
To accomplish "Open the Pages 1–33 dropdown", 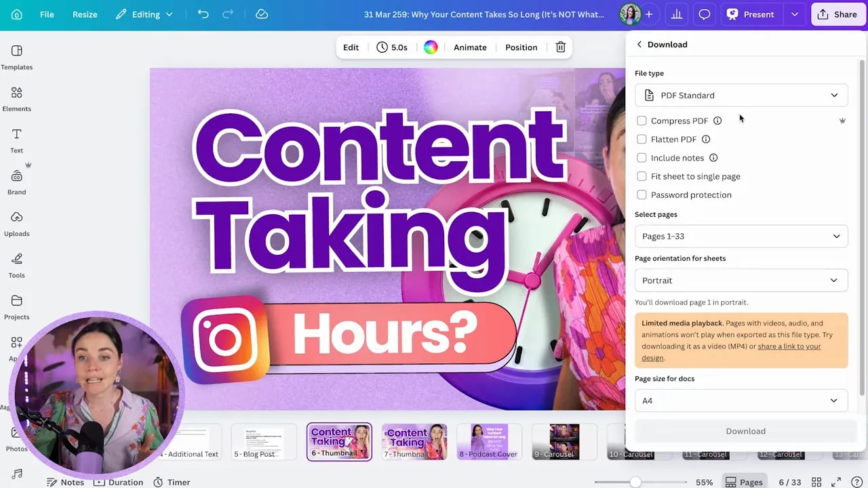I will 741,236.
